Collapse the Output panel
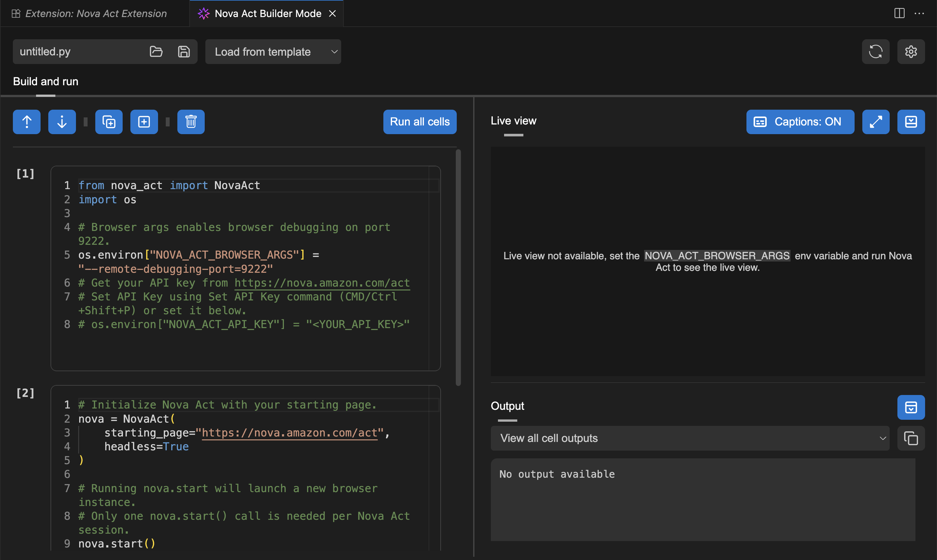 pyautogui.click(x=911, y=407)
